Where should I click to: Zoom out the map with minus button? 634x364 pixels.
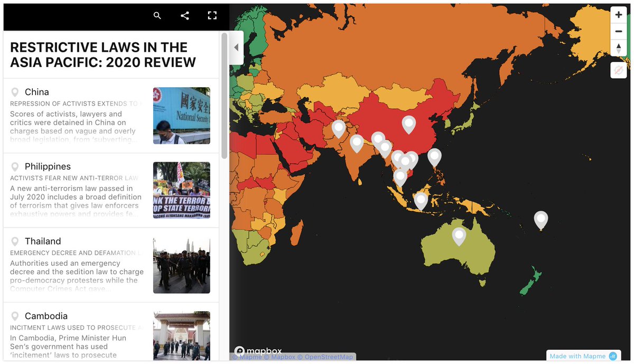619,31
